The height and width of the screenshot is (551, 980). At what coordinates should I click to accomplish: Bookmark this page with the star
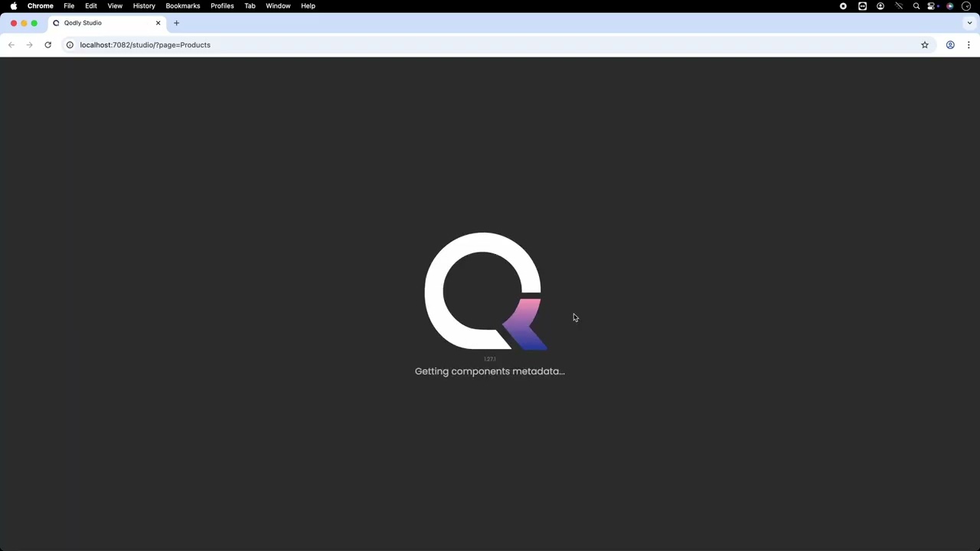925,45
